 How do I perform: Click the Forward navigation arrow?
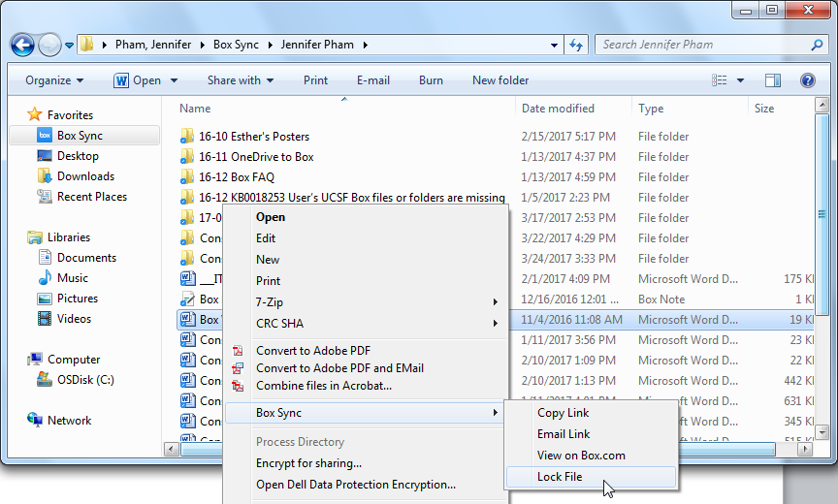click(x=49, y=45)
